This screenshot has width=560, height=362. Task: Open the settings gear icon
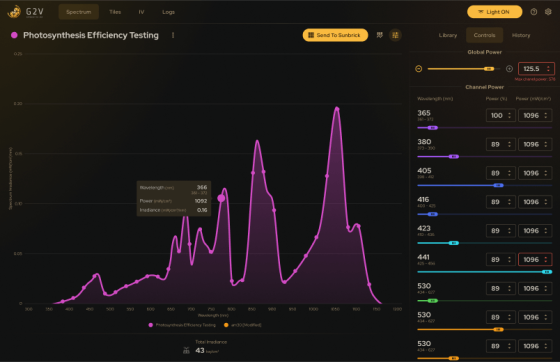[x=548, y=12]
